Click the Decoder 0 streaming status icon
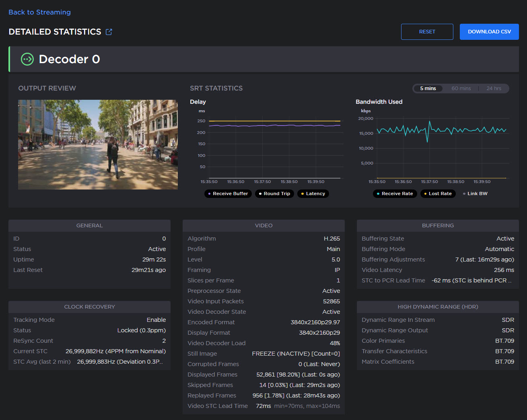527x420 pixels. pos(27,59)
